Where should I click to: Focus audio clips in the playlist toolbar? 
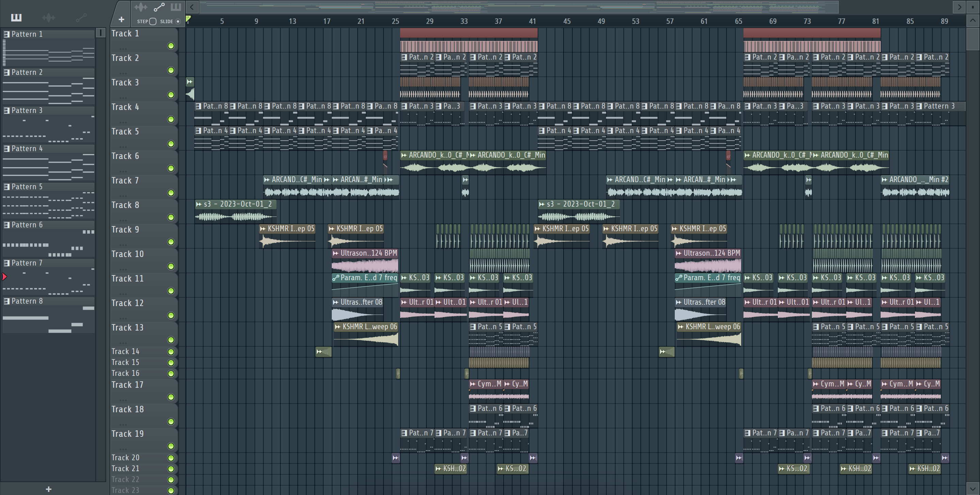[x=141, y=7]
